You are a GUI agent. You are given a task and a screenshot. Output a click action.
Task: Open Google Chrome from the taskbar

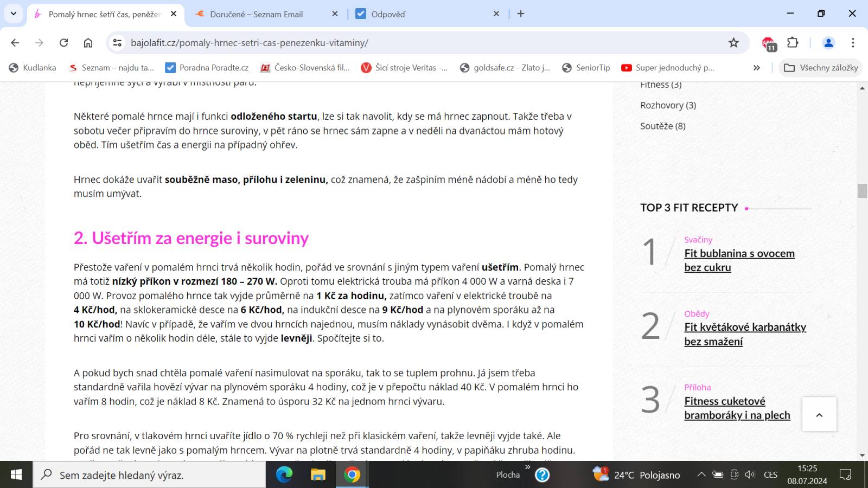[352, 475]
